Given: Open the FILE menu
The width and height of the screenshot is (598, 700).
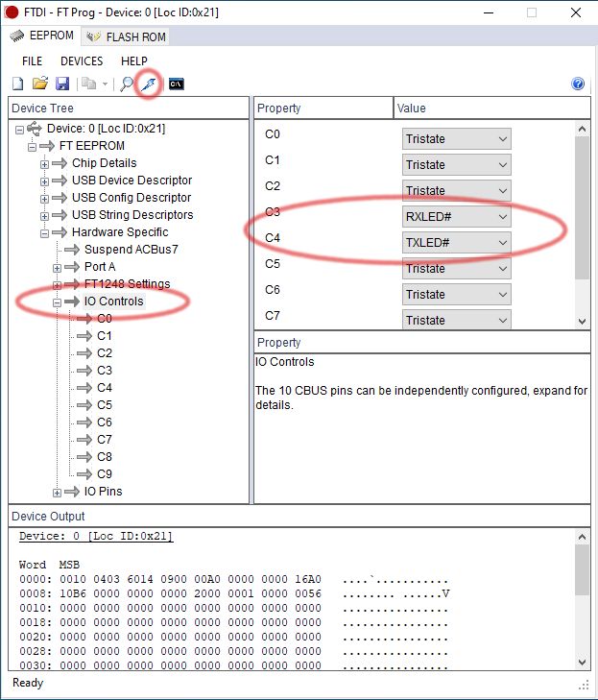Looking at the screenshot, I should tap(32, 61).
